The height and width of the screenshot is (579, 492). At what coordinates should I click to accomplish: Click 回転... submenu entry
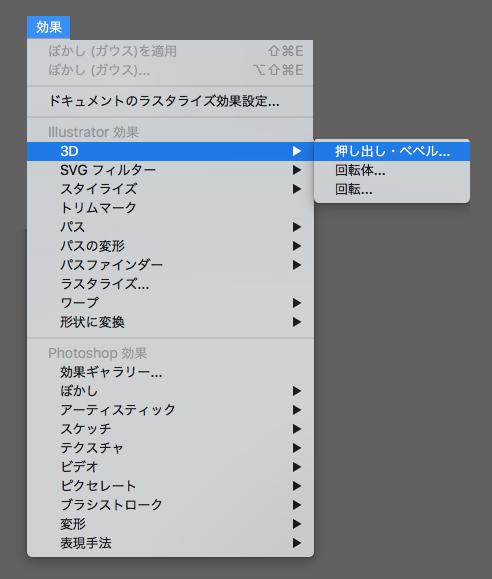392,189
